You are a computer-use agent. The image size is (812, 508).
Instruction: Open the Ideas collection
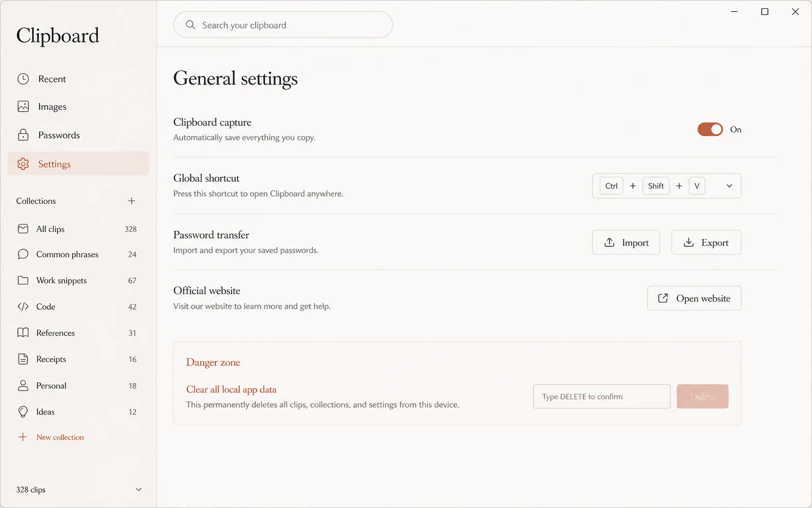[78, 412]
